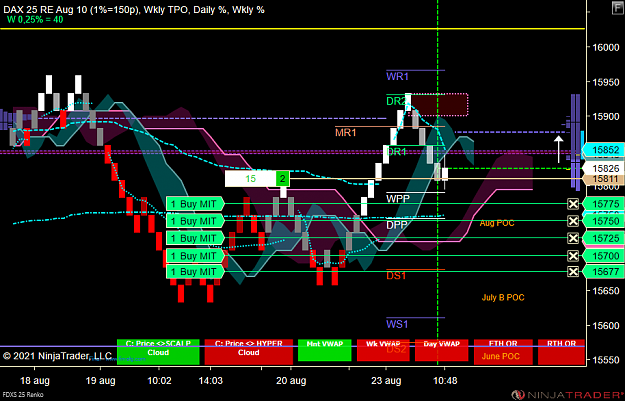Select the Buy MIT order label at 15750

tap(195, 221)
